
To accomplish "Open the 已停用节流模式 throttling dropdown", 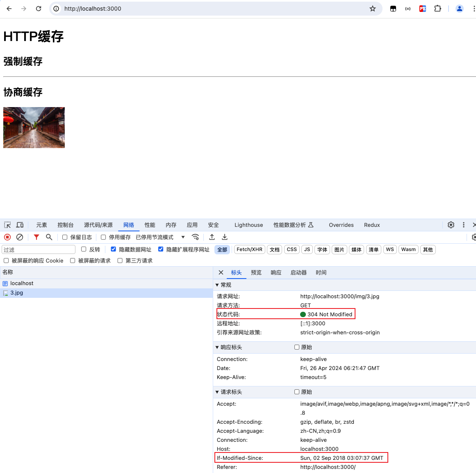I will tap(160, 237).
